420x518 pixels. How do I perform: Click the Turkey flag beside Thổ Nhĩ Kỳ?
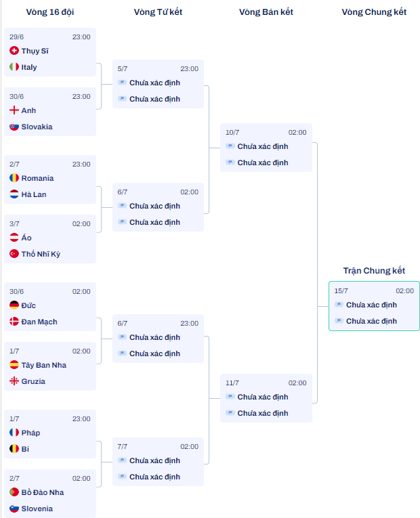point(14,254)
